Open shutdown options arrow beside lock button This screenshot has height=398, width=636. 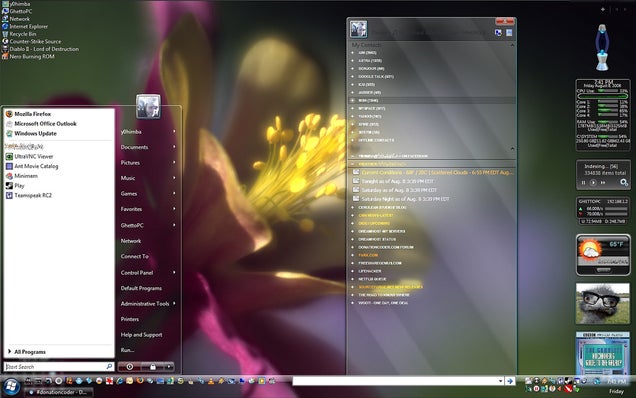point(169,367)
